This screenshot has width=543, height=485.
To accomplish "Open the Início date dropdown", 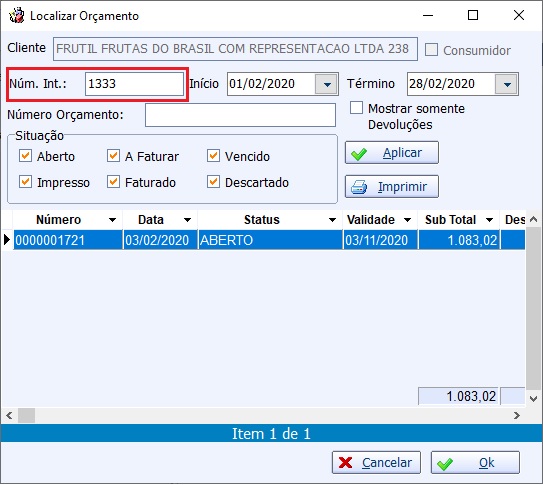I will pos(327,84).
